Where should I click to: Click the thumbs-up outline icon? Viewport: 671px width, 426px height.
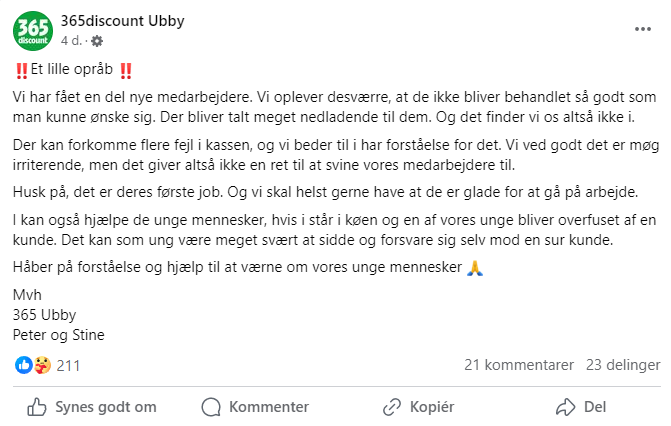(37, 407)
